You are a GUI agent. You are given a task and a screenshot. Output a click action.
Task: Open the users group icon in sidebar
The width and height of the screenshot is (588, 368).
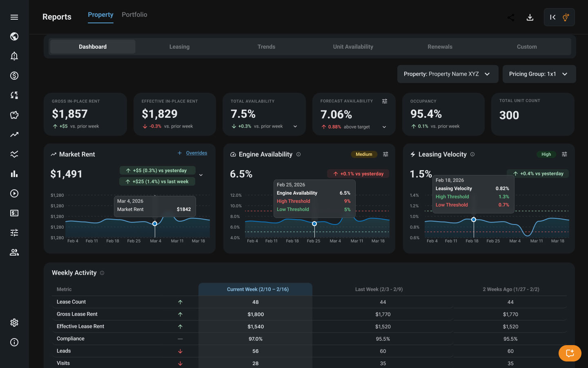pos(14,252)
